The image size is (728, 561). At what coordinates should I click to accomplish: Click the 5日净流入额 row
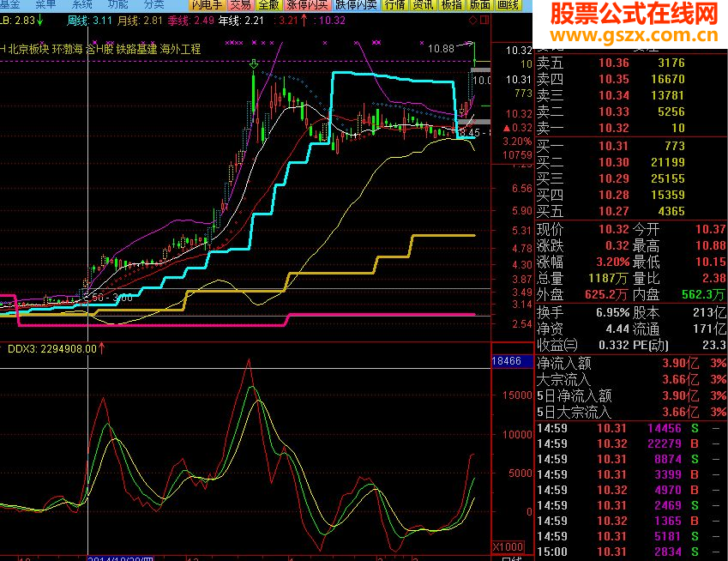(631, 395)
